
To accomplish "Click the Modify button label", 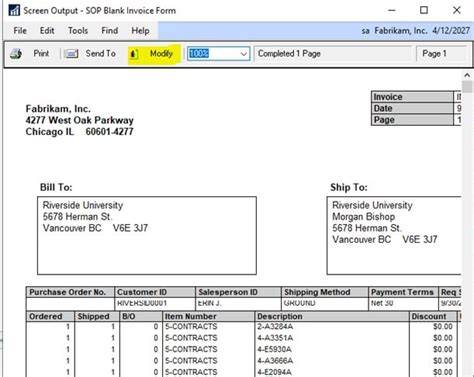I will [x=161, y=53].
